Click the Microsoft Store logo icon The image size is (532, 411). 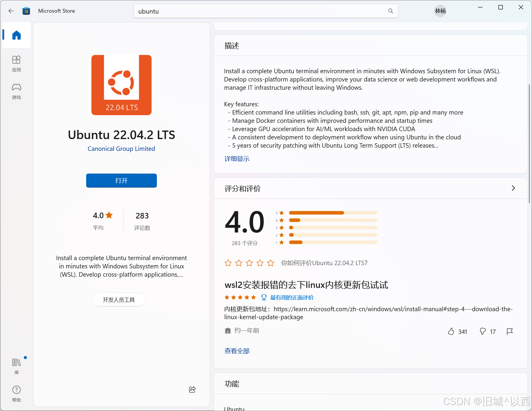[x=26, y=11]
